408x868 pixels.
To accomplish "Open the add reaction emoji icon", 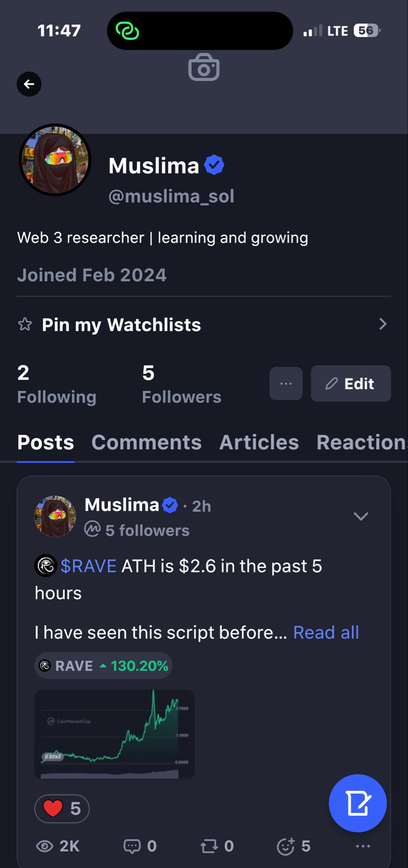I will point(286,846).
